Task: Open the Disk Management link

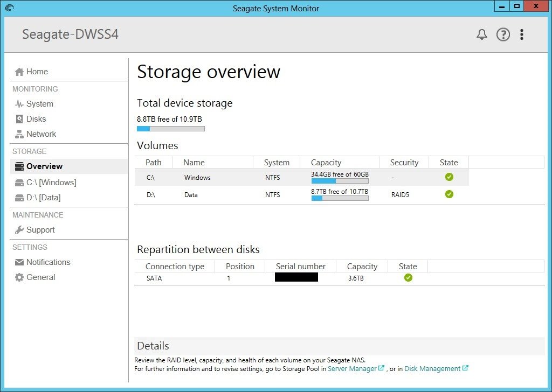Action: 432,369
